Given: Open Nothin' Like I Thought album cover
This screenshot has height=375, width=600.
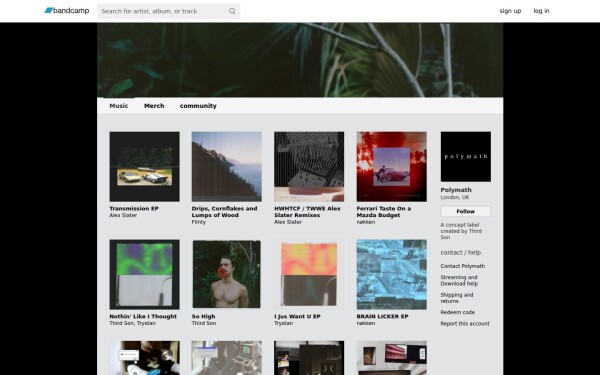Looking at the screenshot, I should [144, 274].
